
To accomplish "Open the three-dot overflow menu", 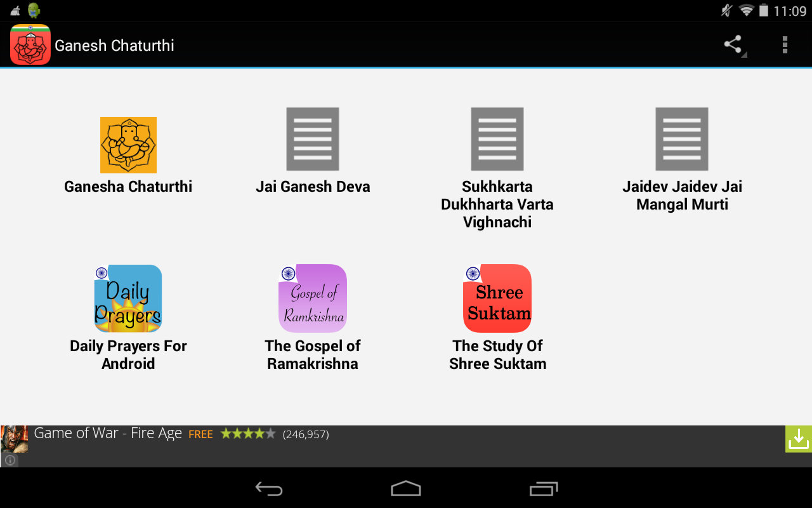I will (x=785, y=44).
